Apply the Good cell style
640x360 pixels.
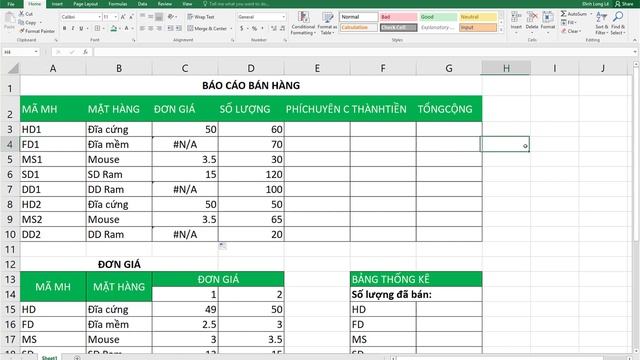(x=438, y=17)
